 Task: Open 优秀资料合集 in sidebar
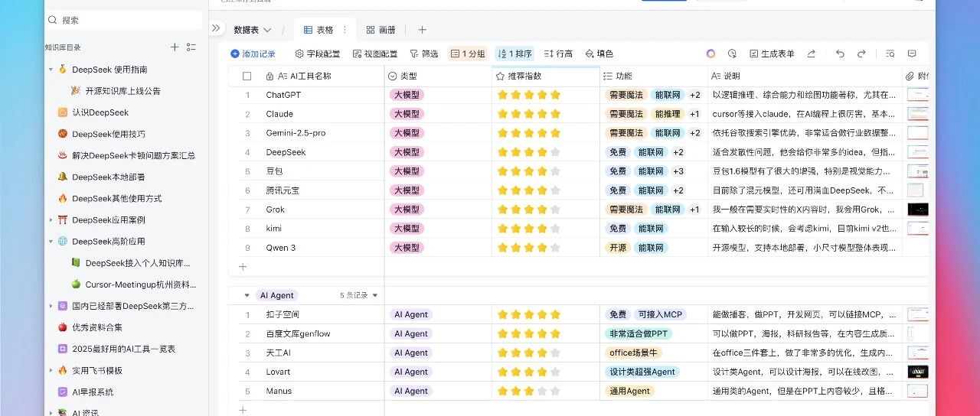tap(97, 327)
